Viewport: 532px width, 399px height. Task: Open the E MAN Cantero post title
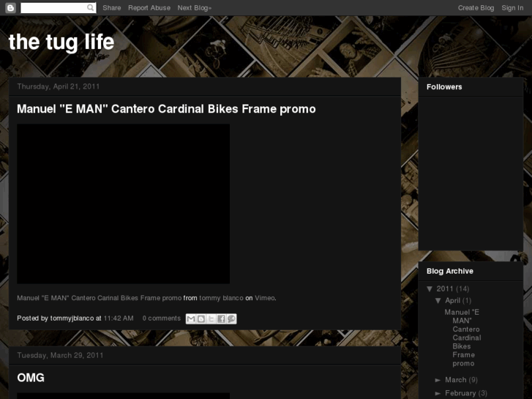pyautogui.click(x=166, y=109)
